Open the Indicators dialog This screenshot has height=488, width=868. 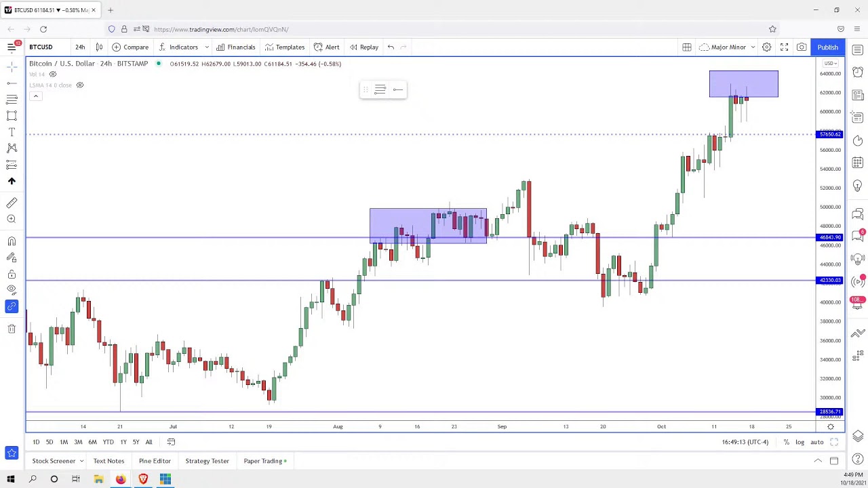178,47
